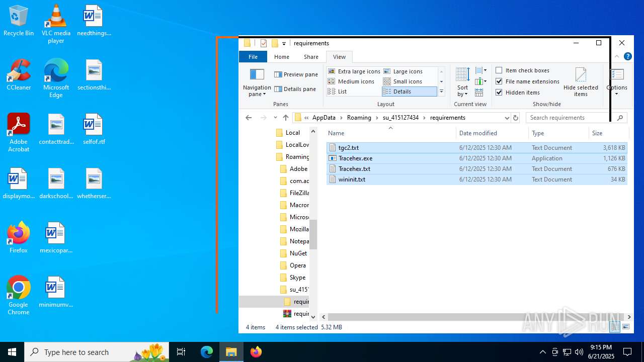Click su_415127434 in the address path
The width and height of the screenshot is (644, 362).
click(400, 118)
